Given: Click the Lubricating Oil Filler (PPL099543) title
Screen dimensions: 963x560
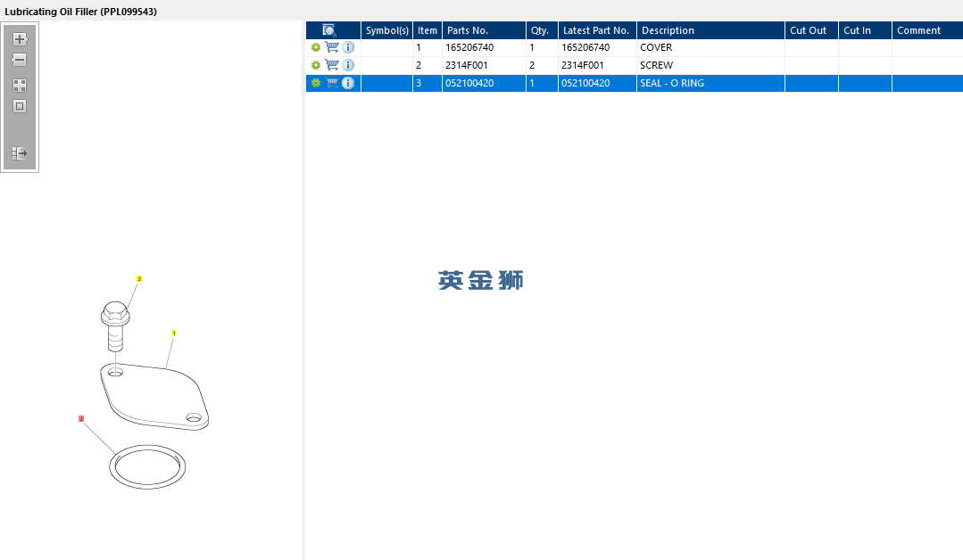Looking at the screenshot, I should coord(80,12).
